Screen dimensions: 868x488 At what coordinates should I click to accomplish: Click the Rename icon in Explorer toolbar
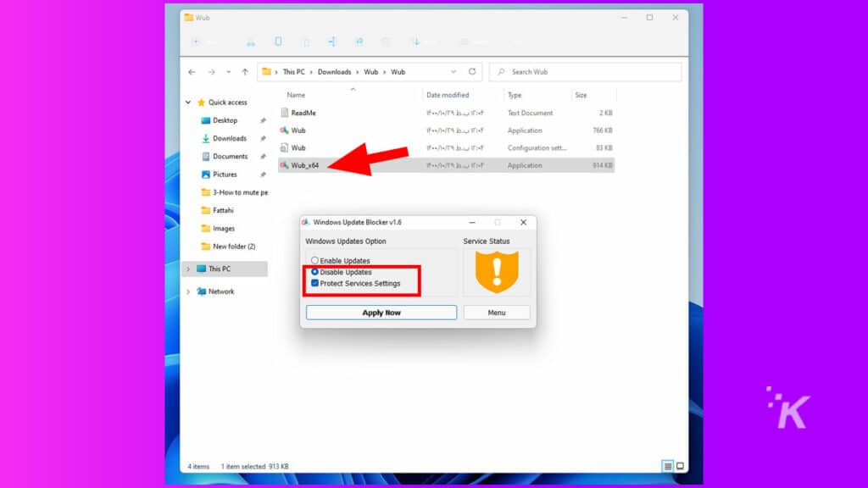[331, 42]
